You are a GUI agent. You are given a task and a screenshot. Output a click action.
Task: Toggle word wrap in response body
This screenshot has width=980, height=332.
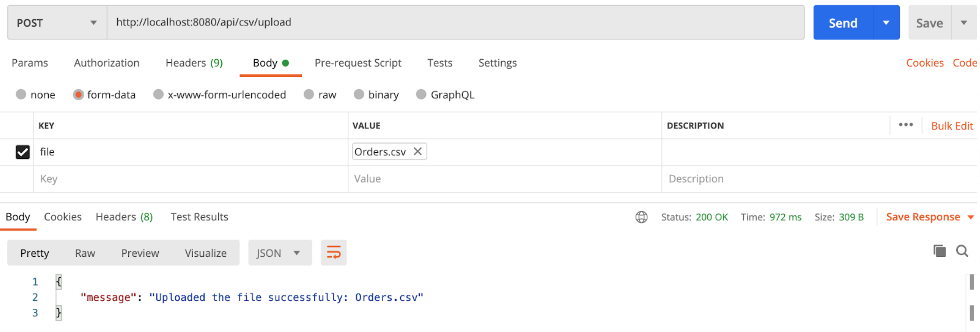point(334,253)
